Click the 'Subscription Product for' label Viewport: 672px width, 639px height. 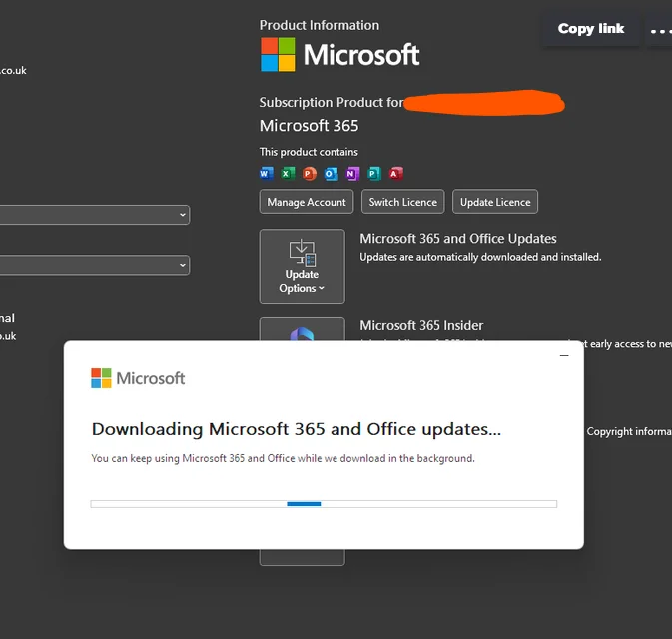tap(332, 103)
